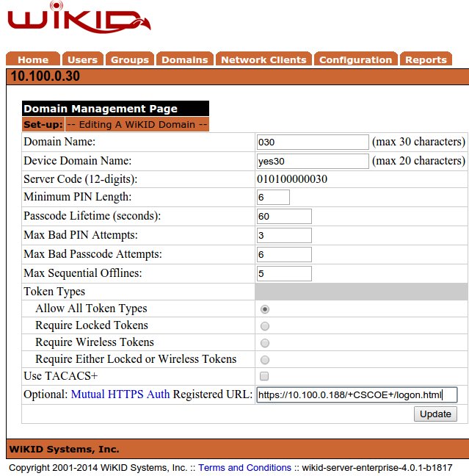Pick Require Either Locked or Wireless Tokens
Viewport: 469px width, 476px height.
pyautogui.click(x=265, y=360)
